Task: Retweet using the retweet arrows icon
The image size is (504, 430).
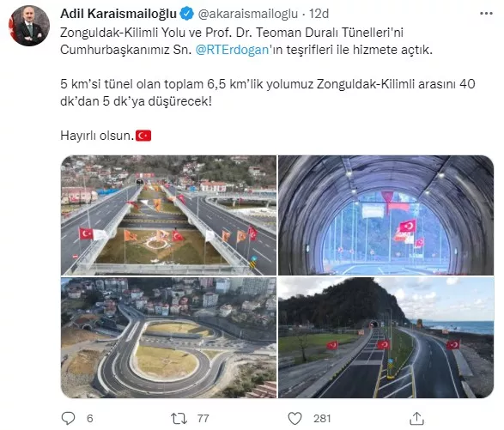Action: 179,419
